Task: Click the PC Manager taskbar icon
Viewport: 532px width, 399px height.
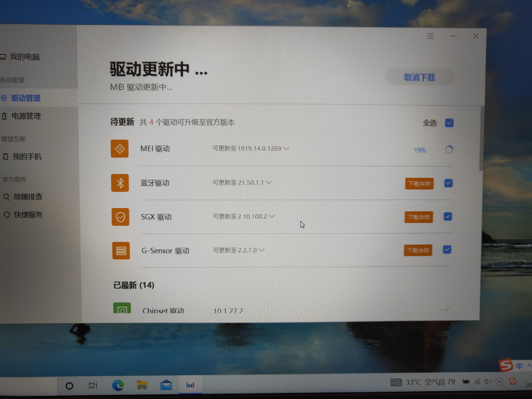Action: click(190, 385)
